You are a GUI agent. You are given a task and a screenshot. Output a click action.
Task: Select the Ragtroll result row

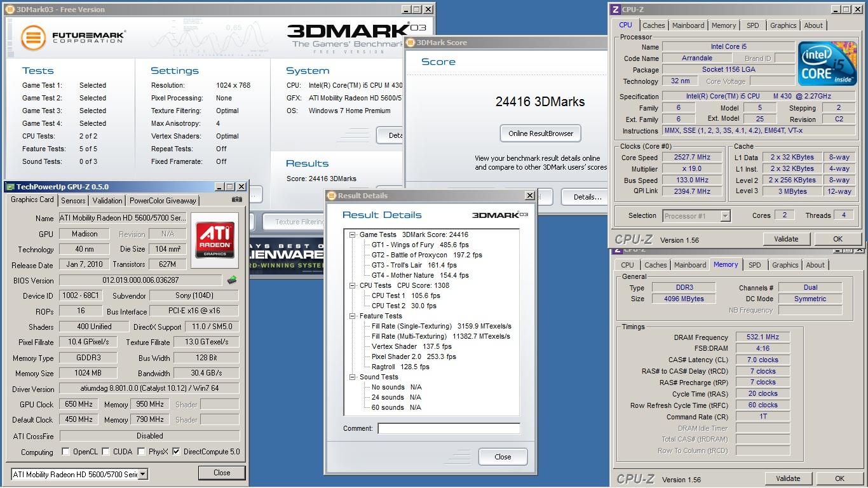[x=400, y=367]
